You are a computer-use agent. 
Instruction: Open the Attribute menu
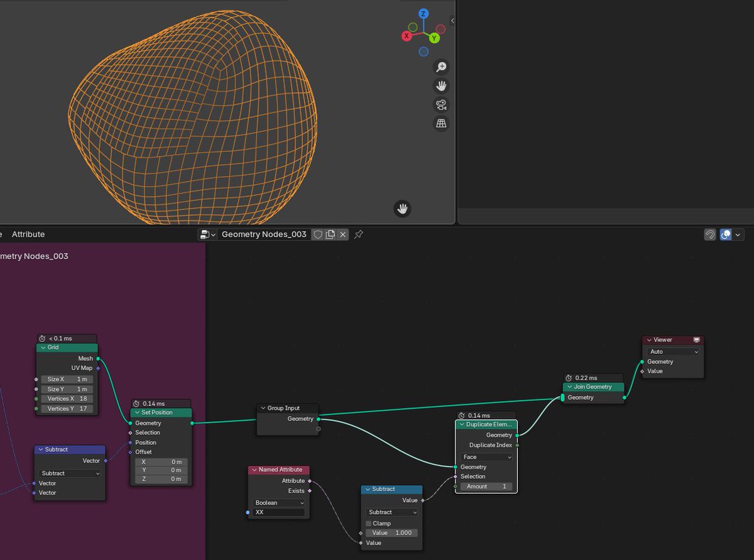click(28, 234)
